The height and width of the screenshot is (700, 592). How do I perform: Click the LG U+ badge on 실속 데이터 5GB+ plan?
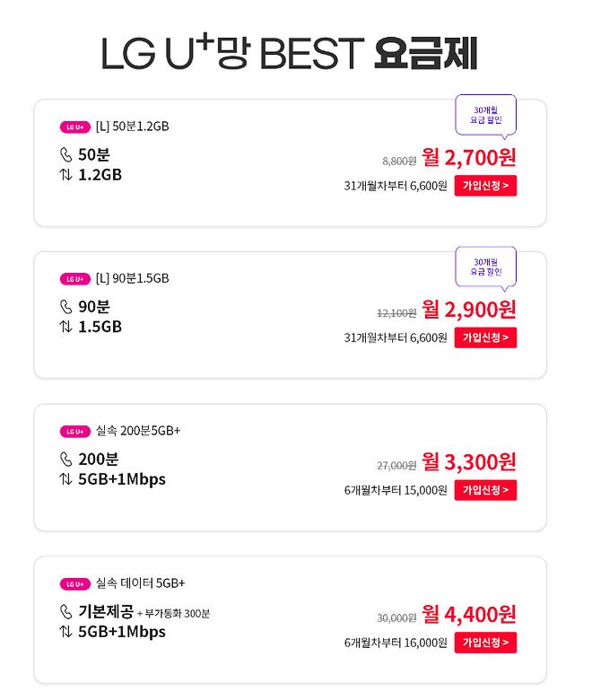(x=74, y=584)
